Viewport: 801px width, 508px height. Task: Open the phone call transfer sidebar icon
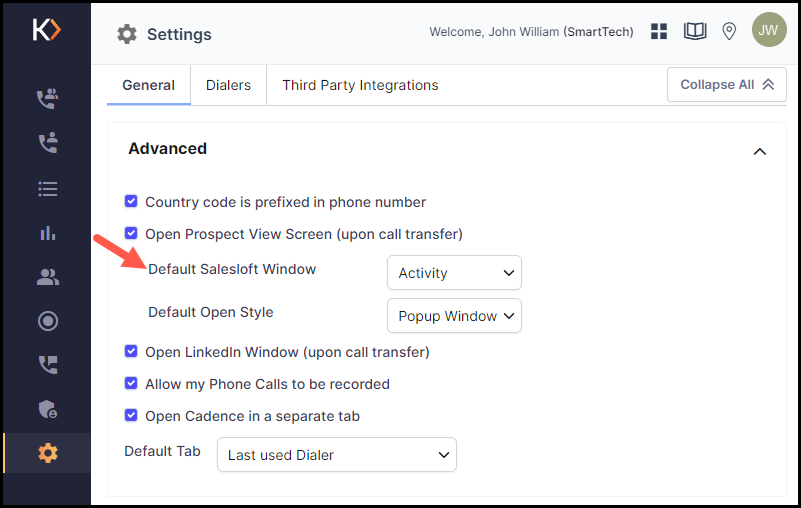(48, 365)
